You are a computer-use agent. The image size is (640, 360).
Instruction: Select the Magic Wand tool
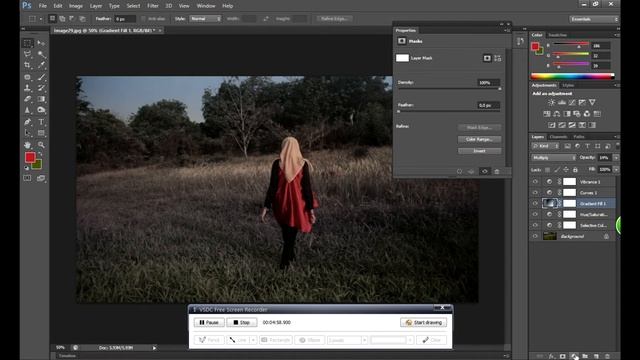(41, 54)
